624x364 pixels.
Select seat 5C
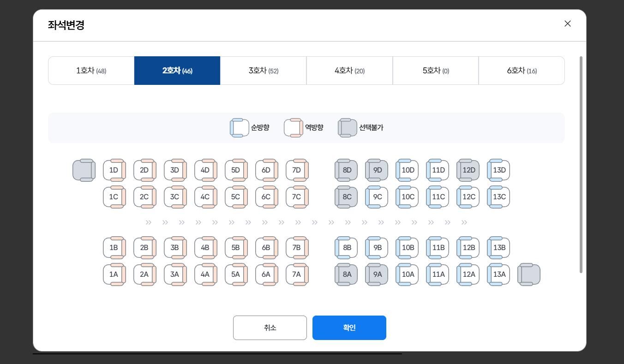236,197
